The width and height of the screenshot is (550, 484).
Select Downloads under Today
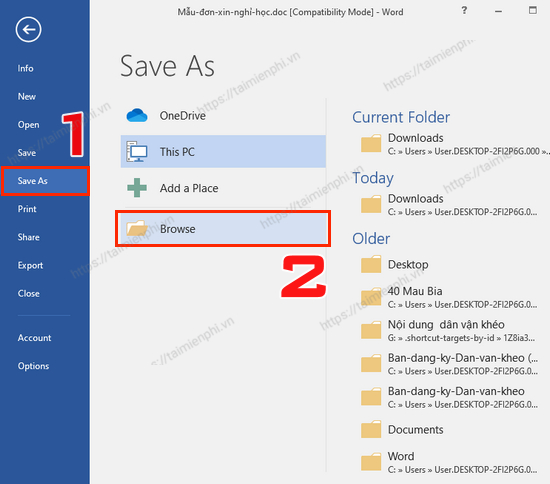[x=416, y=199]
